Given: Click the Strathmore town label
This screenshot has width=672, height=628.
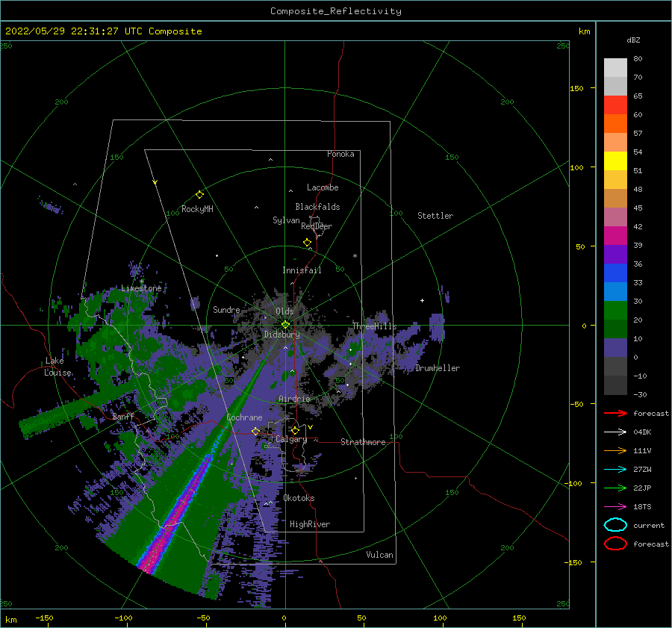Looking at the screenshot, I should click(363, 442).
